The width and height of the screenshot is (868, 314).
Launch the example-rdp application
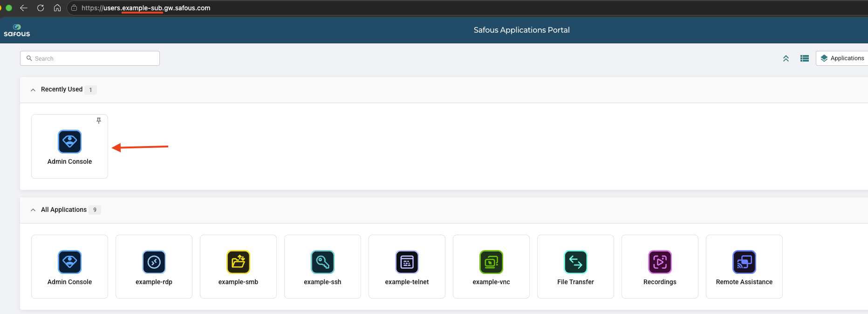point(154,266)
